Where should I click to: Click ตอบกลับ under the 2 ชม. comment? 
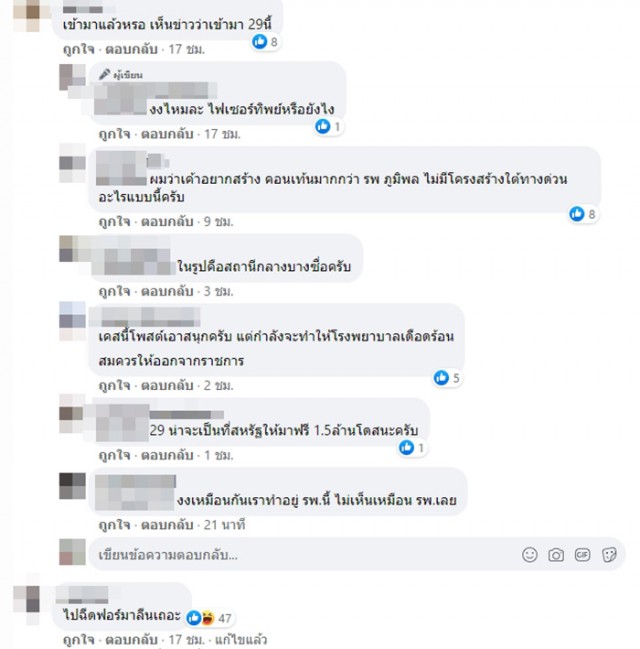[x=167, y=385]
